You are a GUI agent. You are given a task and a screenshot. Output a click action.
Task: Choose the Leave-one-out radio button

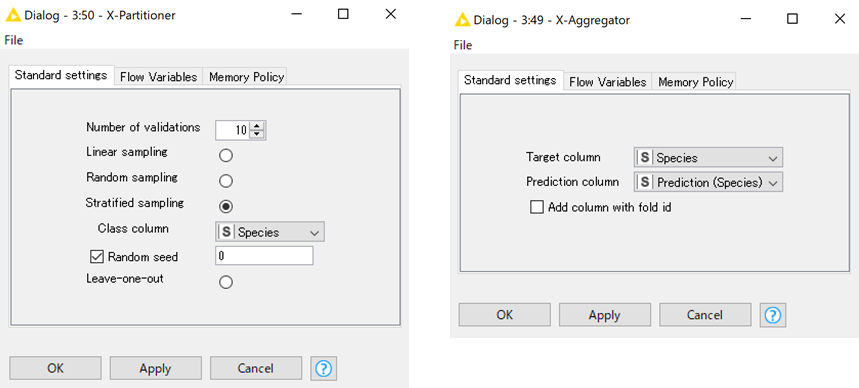click(226, 282)
